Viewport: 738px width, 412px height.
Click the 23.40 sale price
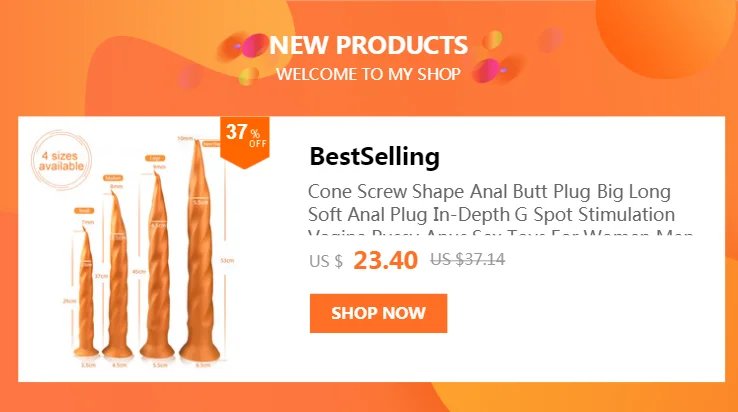pyautogui.click(x=385, y=260)
